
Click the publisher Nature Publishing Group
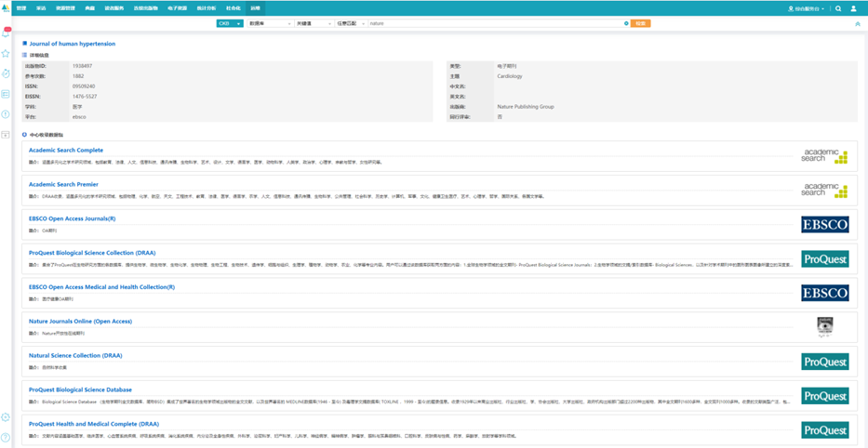(x=526, y=107)
